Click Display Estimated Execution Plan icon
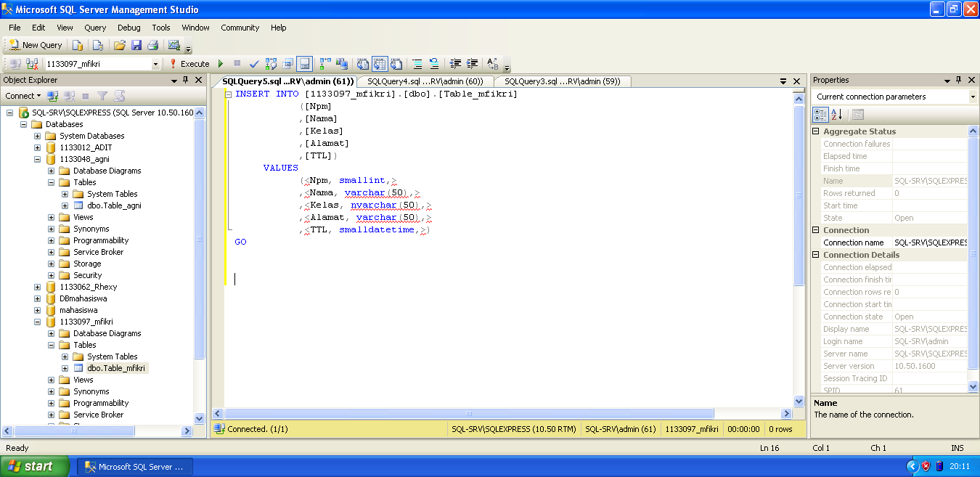The height and width of the screenshot is (477, 980). point(271,64)
